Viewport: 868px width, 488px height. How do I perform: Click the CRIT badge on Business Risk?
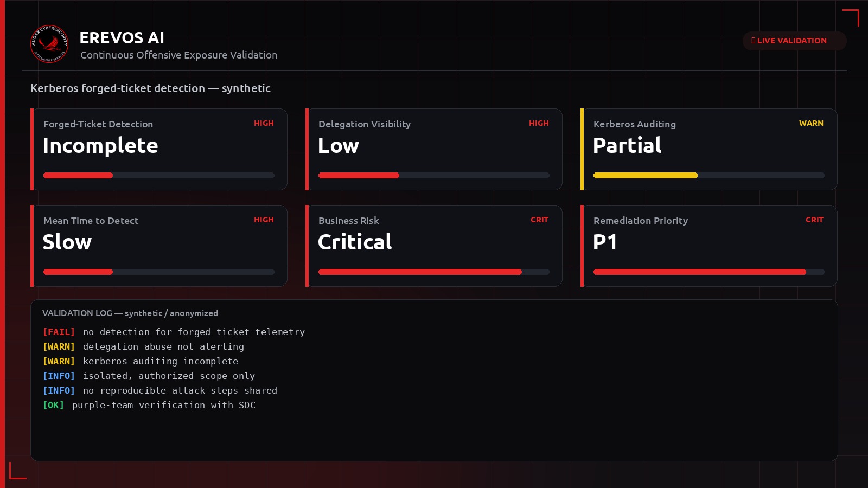pos(539,220)
